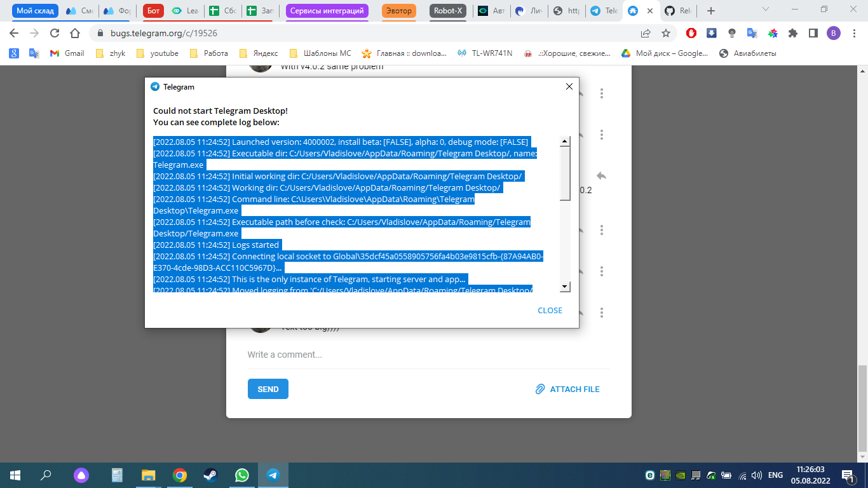This screenshot has width=868, height=488.
Task: Switch to the 'Бот' tab group
Action: (152, 11)
